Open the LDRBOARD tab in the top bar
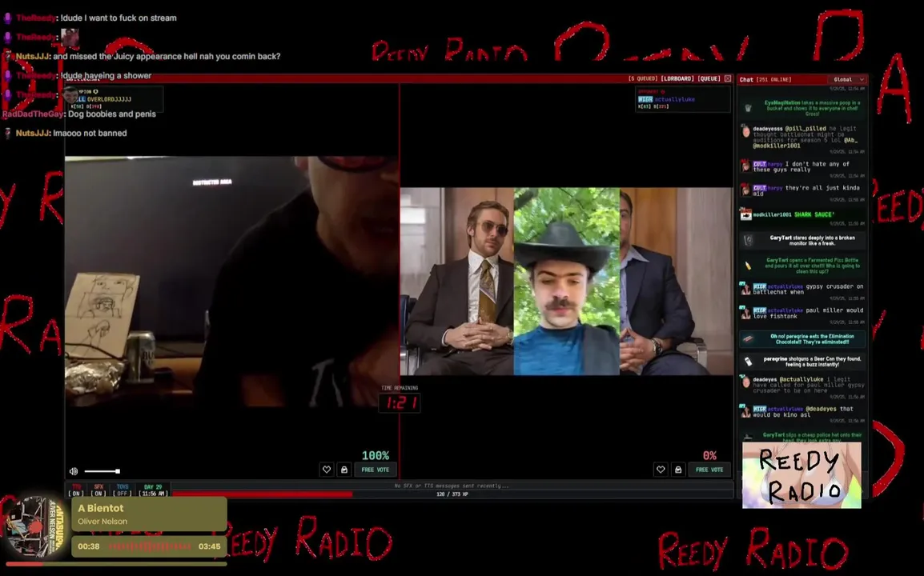The image size is (924, 576). pyautogui.click(x=677, y=78)
